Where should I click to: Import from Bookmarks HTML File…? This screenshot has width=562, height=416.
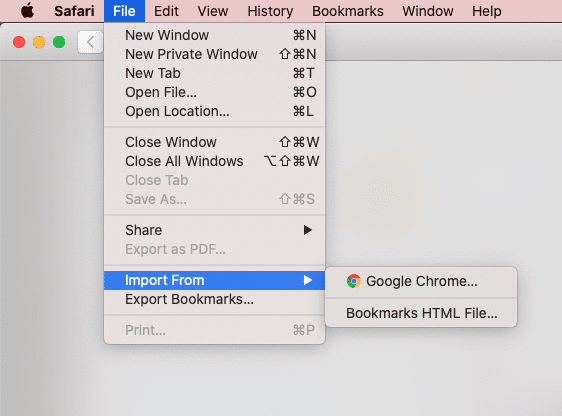421,313
